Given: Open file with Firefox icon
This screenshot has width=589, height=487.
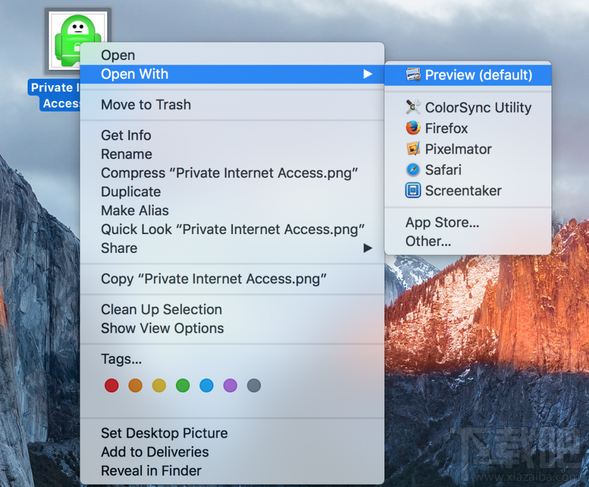Looking at the screenshot, I should (413, 128).
